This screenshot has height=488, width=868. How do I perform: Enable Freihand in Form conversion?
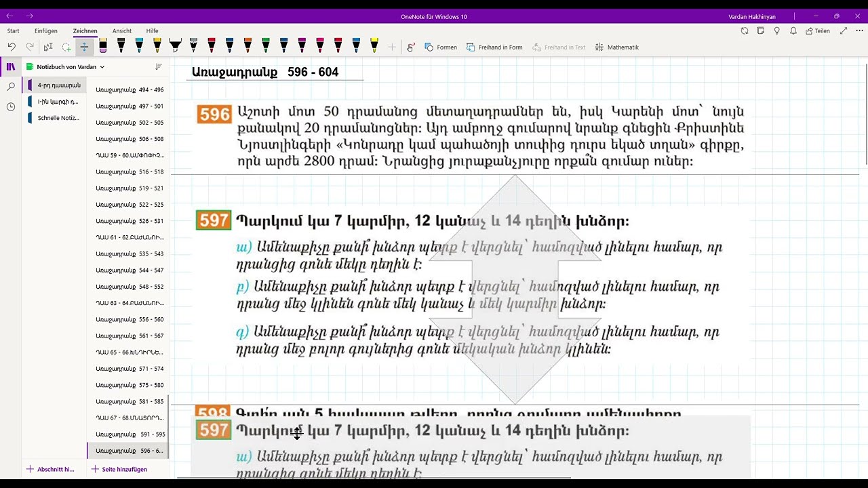(x=494, y=47)
